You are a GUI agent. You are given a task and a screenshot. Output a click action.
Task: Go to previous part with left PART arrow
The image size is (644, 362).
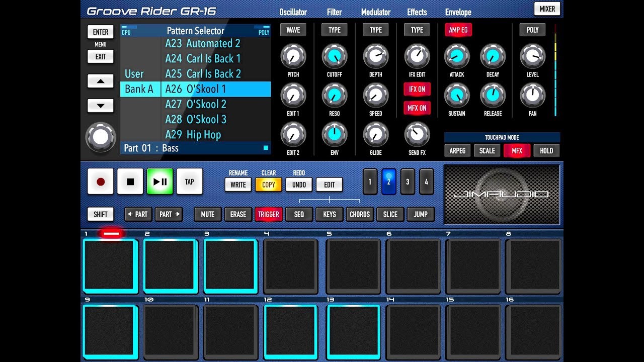tap(137, 214)
